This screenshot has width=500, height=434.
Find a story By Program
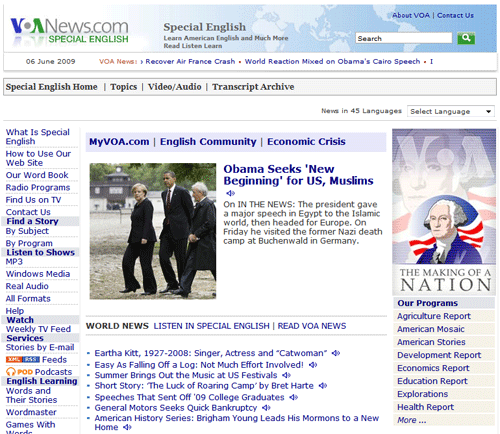point(29,243)
